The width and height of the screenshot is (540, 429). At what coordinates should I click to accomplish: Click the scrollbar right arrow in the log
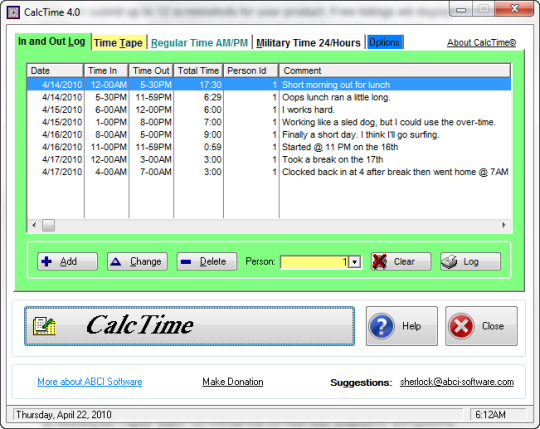coord(504,225)
